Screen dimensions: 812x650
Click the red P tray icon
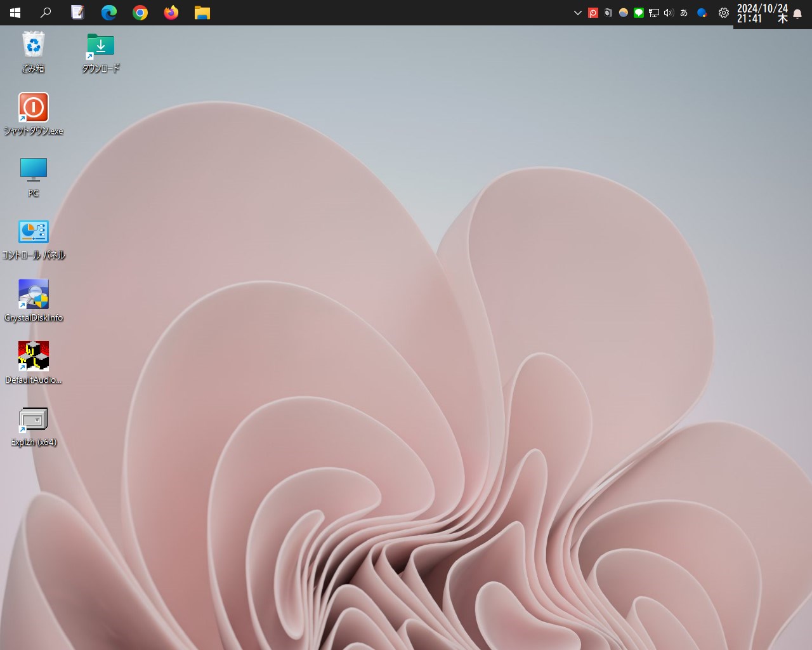pyautogui.click(x=593, y=13)
